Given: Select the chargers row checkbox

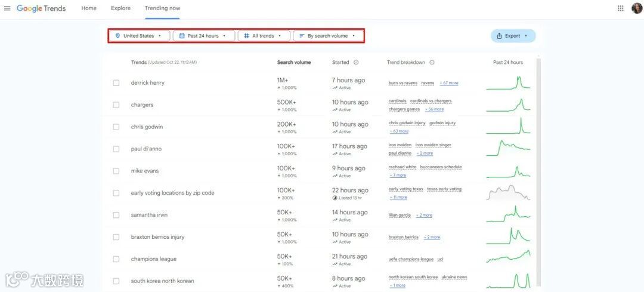Looking at the screenshot, I should click(x=116, y=105).
